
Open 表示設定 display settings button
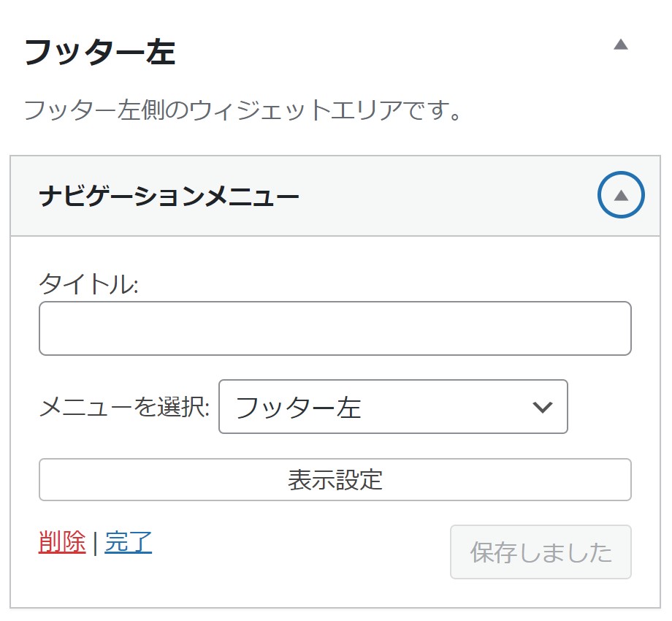point(335,479)
